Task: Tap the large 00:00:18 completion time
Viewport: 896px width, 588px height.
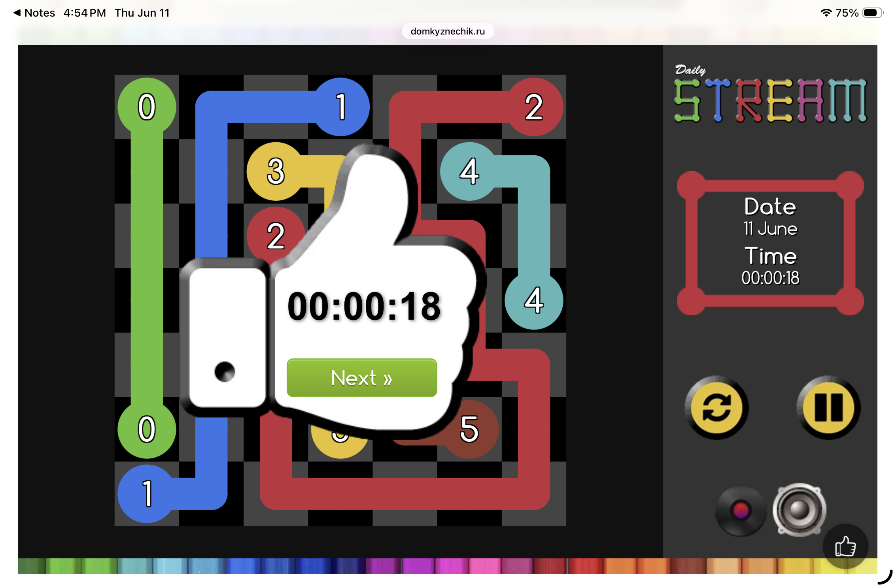Action: click(x=364, y=306)
